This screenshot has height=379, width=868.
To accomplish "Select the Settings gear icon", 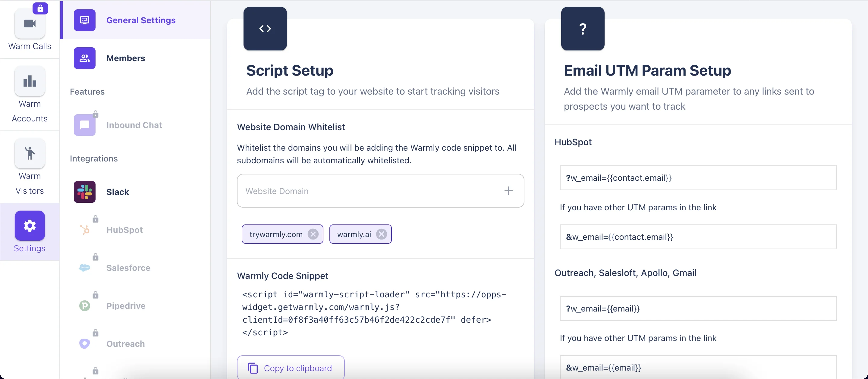I will [30, 225].
